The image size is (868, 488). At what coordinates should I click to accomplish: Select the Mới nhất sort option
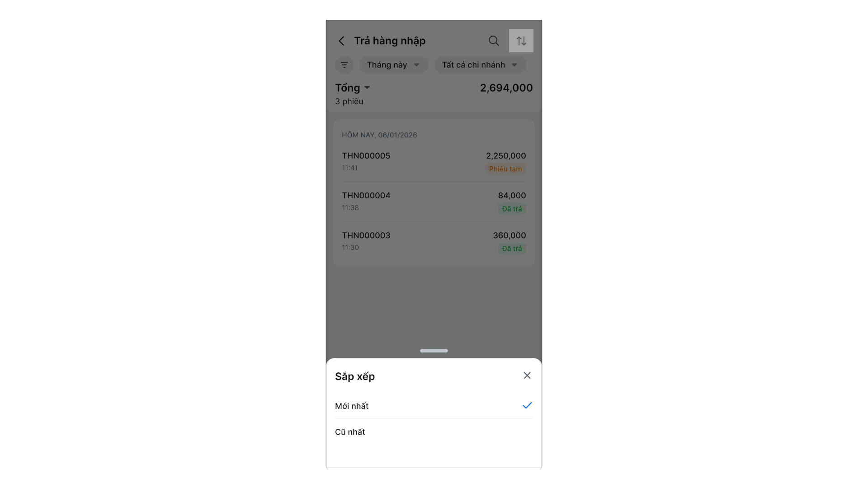click(434, 406)
